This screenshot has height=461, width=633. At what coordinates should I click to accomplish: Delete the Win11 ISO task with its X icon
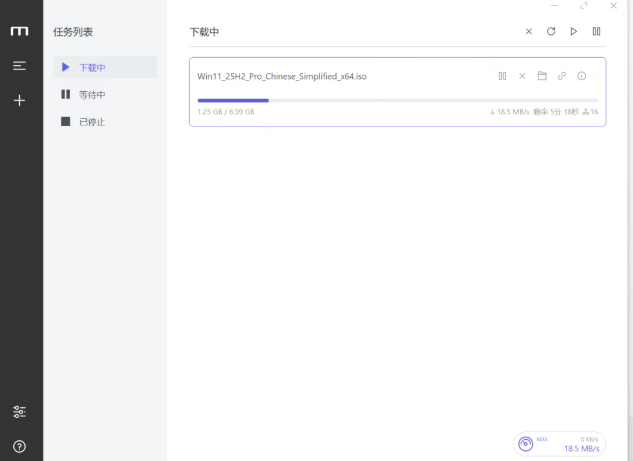pos(522,76)
